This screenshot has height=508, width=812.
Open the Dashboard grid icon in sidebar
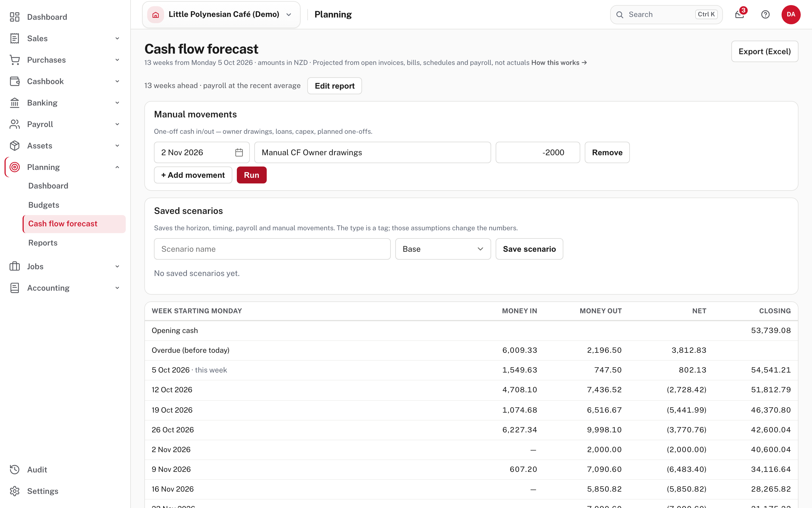(x=14, y=17)
